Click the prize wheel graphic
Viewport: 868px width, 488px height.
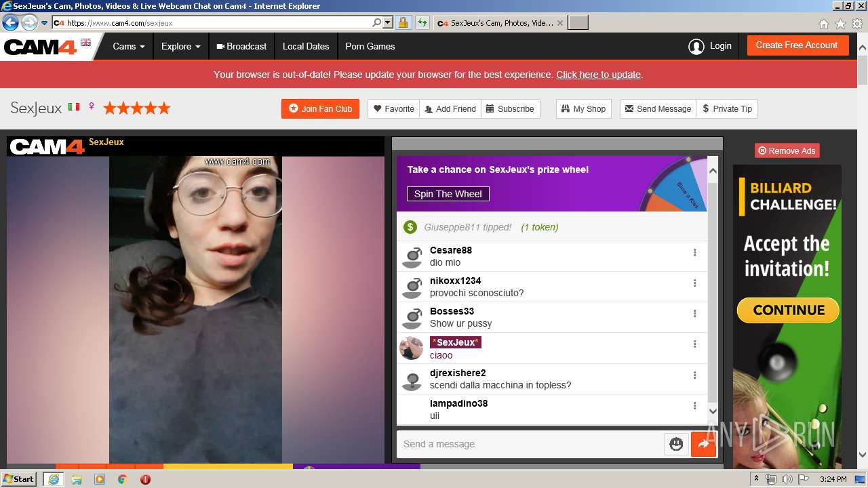[673, 184]
